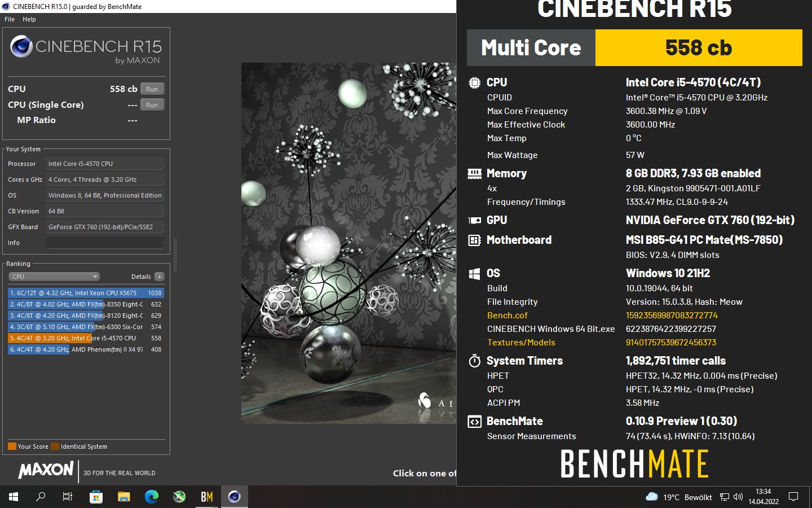The width and height of the screenshot is (812, 508).
Task: Open Task View from the taskbar
Action: click(68, 497)
